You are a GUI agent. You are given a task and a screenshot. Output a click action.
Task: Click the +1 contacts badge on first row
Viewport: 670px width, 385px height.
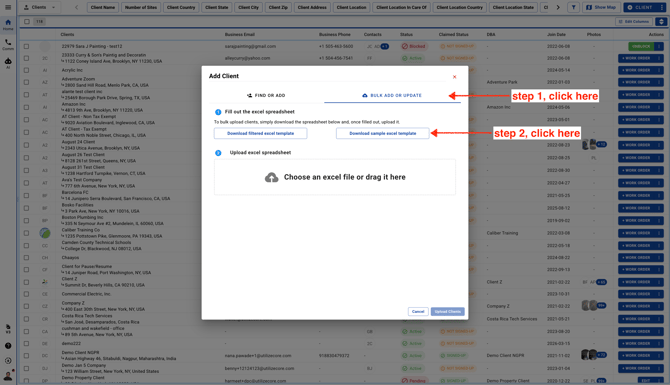385,46
